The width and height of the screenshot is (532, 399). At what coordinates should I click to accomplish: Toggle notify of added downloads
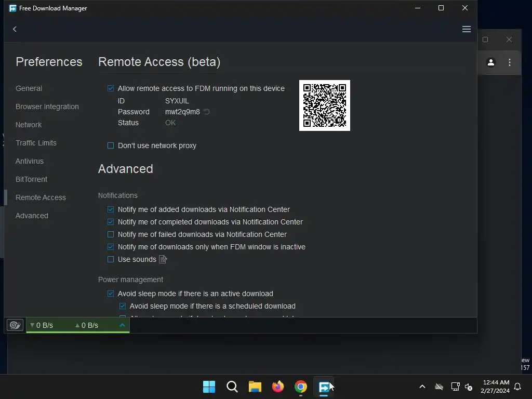pos(111,209)
